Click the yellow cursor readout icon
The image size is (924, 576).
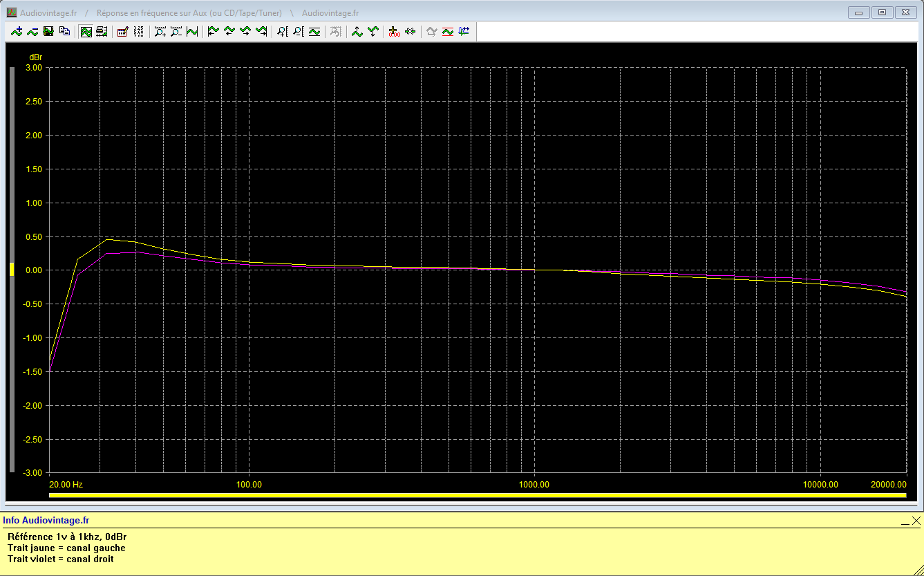coord(395,31)
